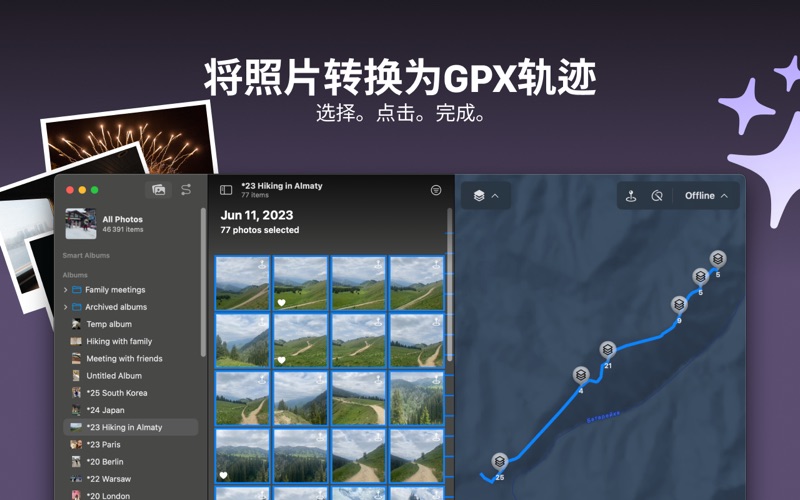This screenshot has height=500, width=800.
Task: Open the Offline mode dropdown
Action: coord(706,196)
